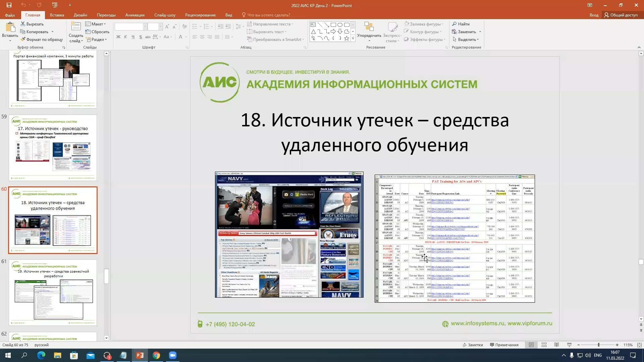Image resolution: width=644 pixels, height=362 pixels.
Task: Open Quick Styles (Экспресс-стили) gallery
Action: tap(392, 32)
